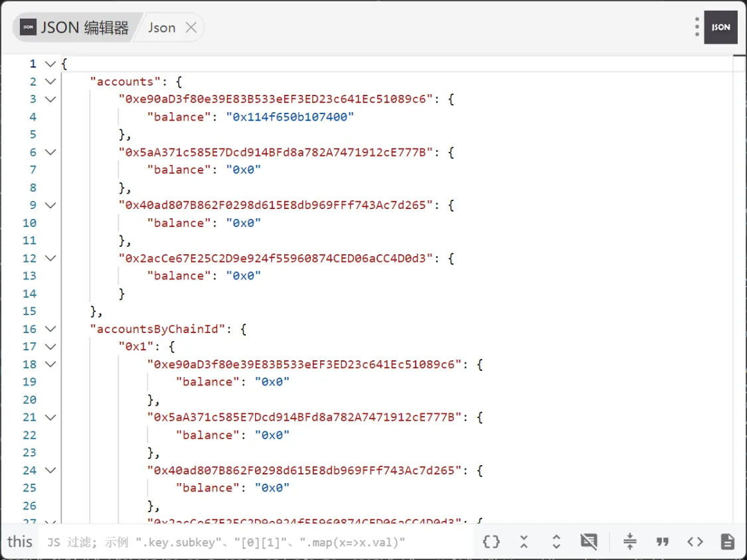This screenshot has height=560, width=747.
Task: Click the address key on line 3
Action: (x=276, y=99)
